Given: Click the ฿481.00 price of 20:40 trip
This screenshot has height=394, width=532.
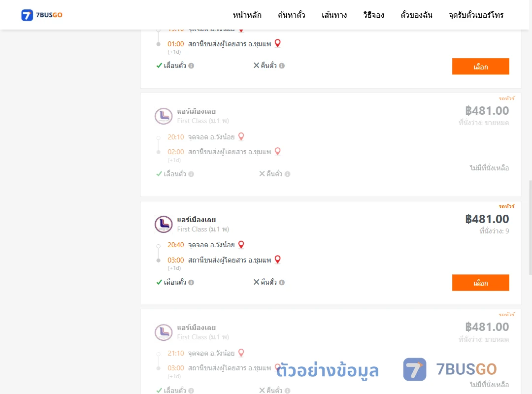Looking at the screenshot, I should 487,219.
